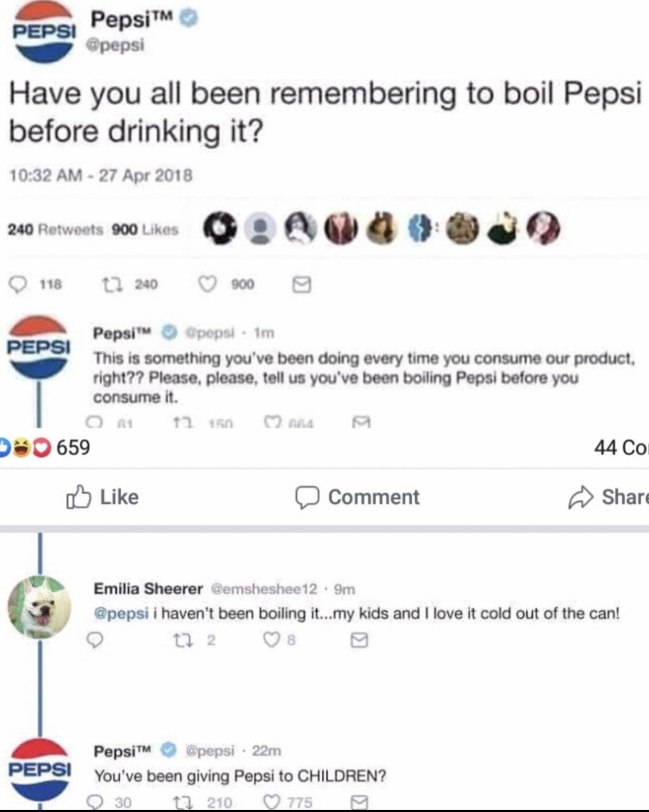Screen dimensions: 649x812
Task: Open direct message envelope on main tweet
Action: (x=301, y=286)
